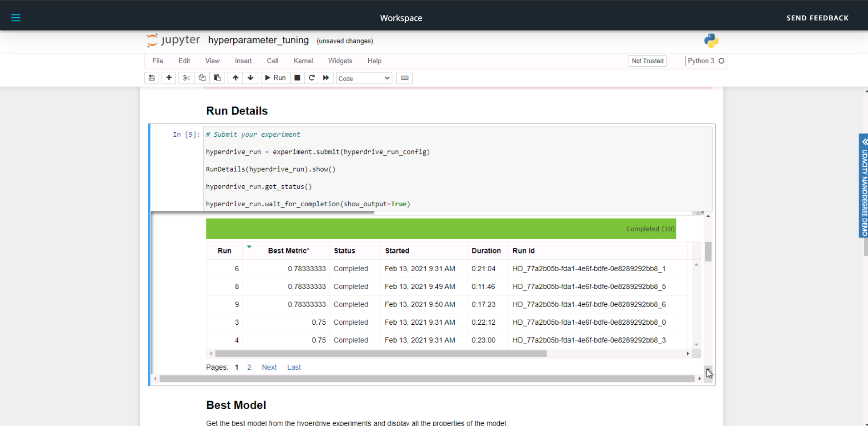Interrupt the kernel with the stop icon
This screenshot has width=868, height=426.
[297, 78]
